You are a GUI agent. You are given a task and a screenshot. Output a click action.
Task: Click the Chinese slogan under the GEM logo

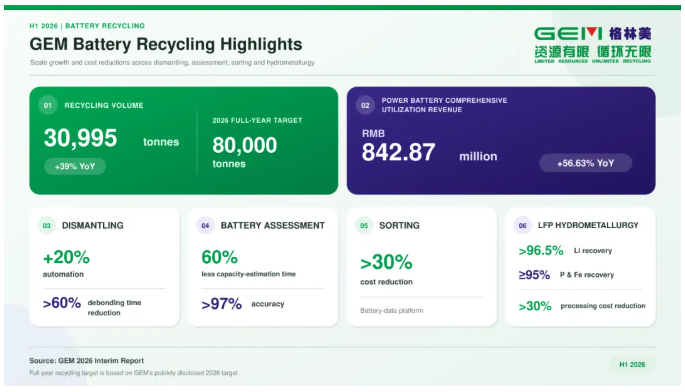tap(593, 52)
